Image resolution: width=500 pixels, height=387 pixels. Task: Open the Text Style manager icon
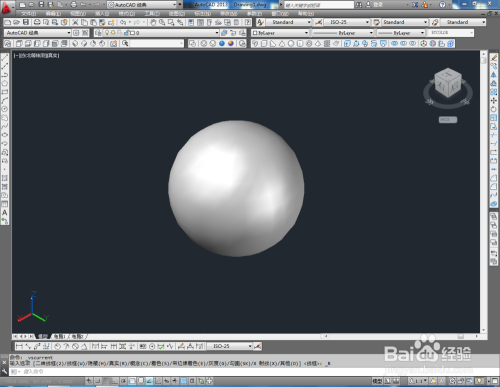tap(261, 22)
